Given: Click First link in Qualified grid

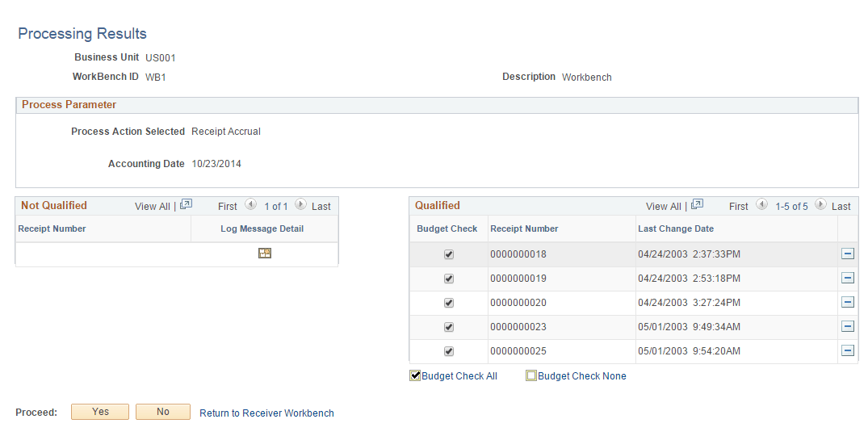Looking at the screenshot, I should 739,207.
